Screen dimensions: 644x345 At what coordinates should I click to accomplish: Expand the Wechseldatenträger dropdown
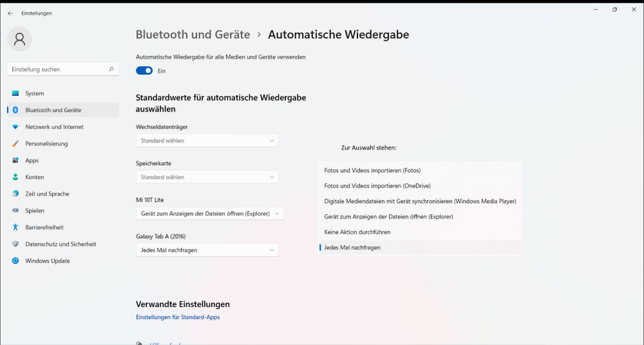(206, 141)
